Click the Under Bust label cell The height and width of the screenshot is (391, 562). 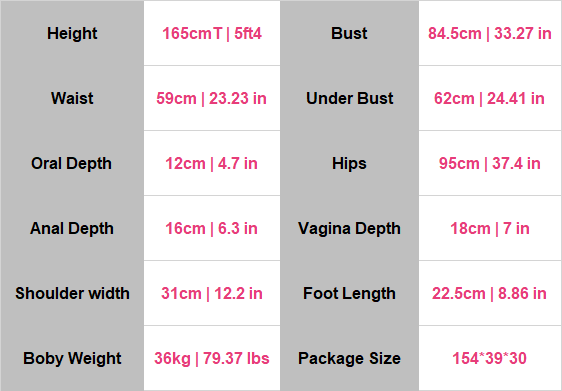click(349, 98)
